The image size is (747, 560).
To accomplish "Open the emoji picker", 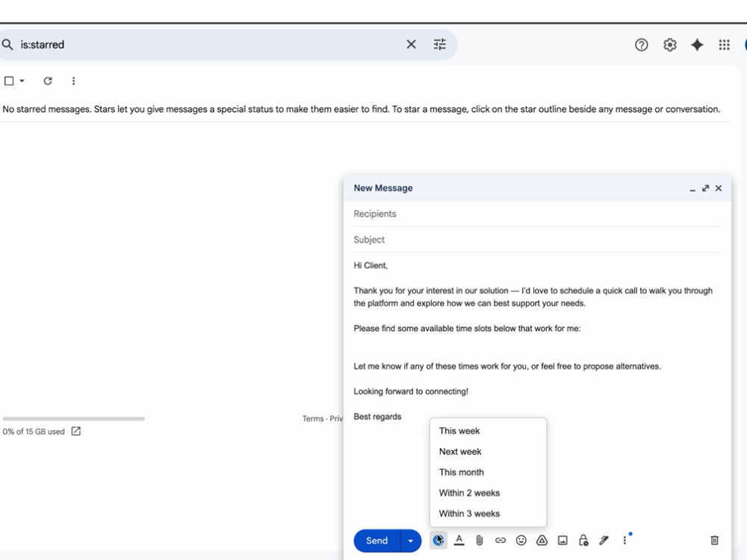I will coord(521,540).
